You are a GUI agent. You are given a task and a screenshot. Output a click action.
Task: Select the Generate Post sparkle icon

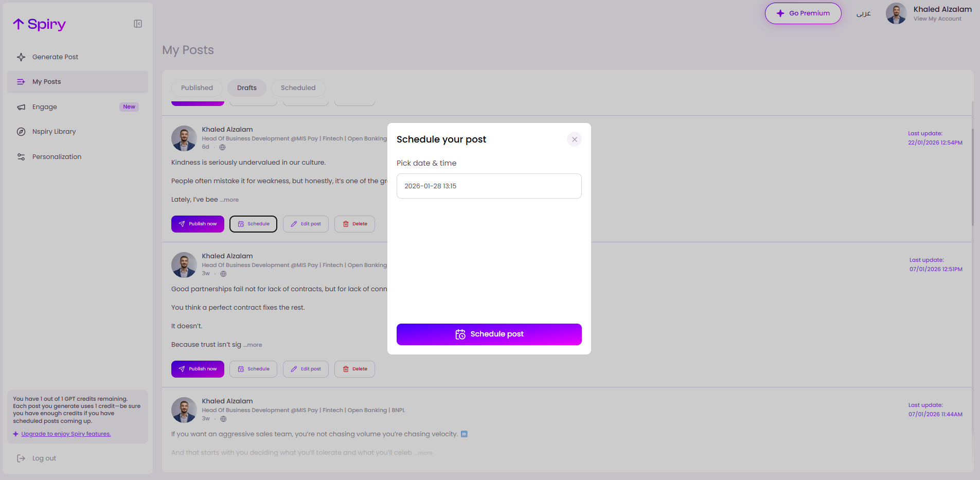(21, 57)
